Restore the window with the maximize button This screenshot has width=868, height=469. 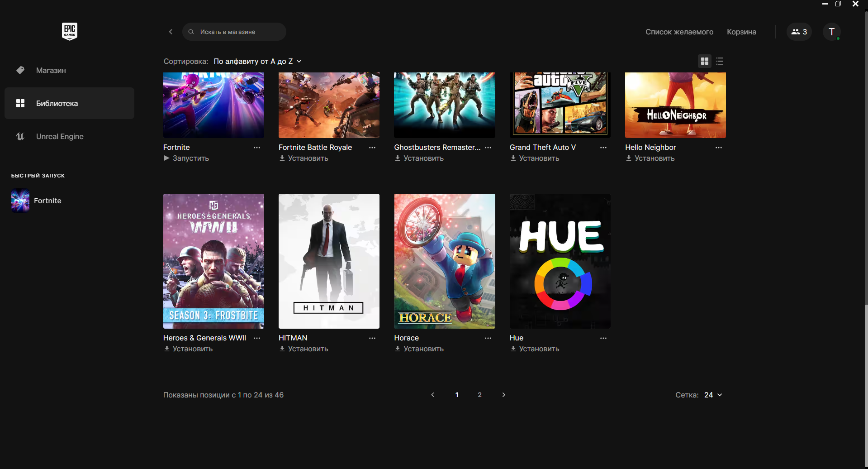(x=838, y=4)
